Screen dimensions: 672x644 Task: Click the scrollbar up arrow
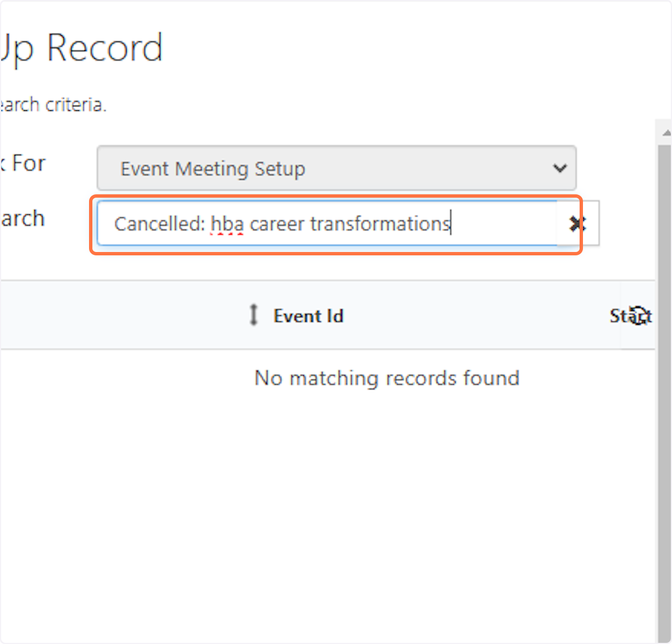(665, 133)
